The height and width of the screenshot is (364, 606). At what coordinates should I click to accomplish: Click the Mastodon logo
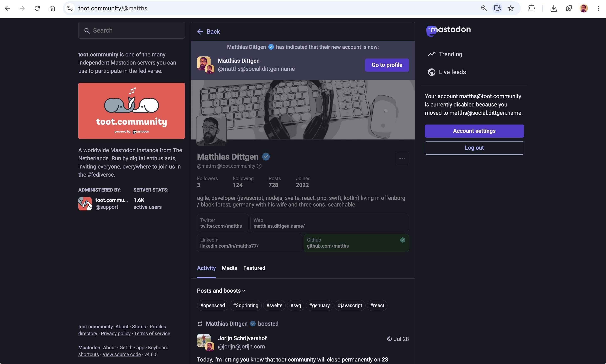tap(448, 31)
